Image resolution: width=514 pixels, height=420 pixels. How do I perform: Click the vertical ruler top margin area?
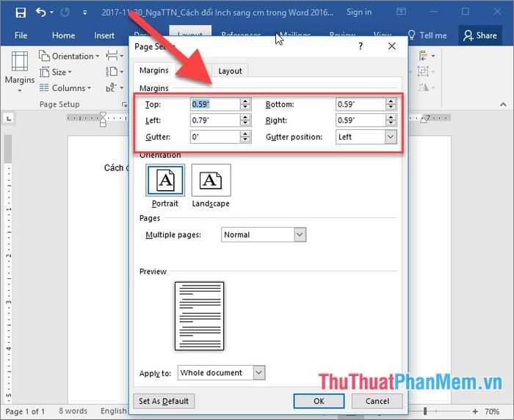[x=9, y=148]
